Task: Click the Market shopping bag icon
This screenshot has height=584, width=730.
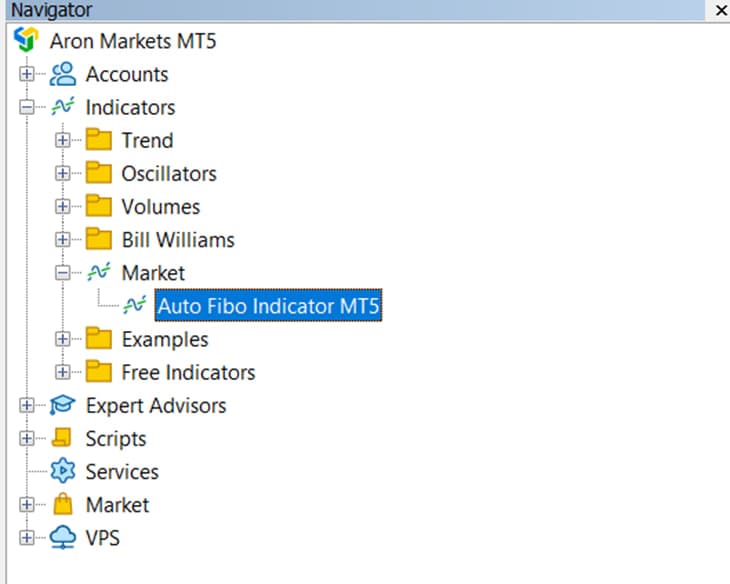Action: pyautogui.click(x=63, y=504)
